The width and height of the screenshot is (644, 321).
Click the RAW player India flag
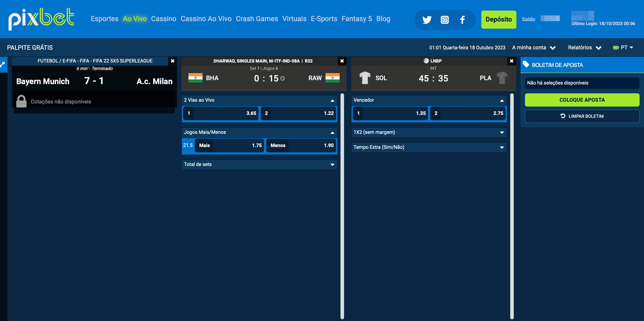[x=333, y=78]
